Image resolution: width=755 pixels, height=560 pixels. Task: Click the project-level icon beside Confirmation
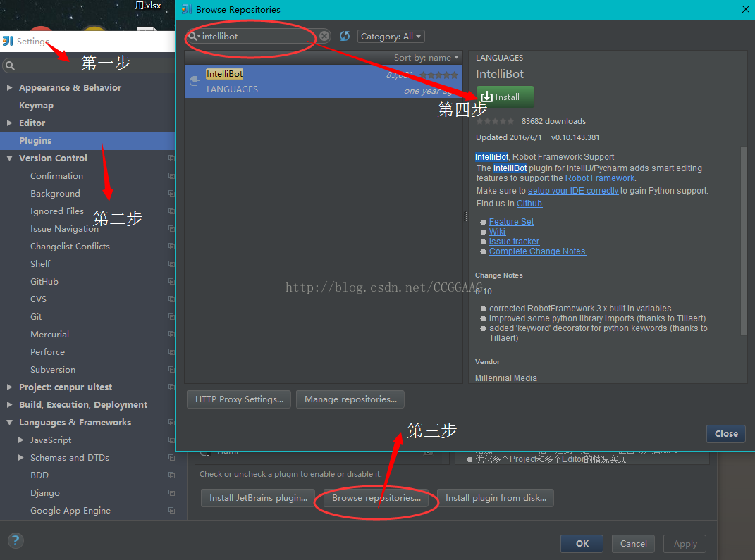[x=171, y=175]
